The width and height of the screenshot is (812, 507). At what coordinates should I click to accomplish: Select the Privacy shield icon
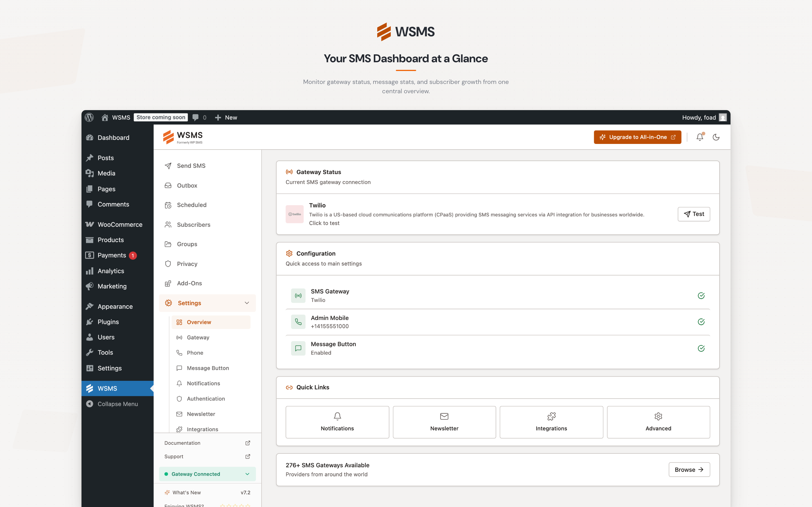[168, 264]
